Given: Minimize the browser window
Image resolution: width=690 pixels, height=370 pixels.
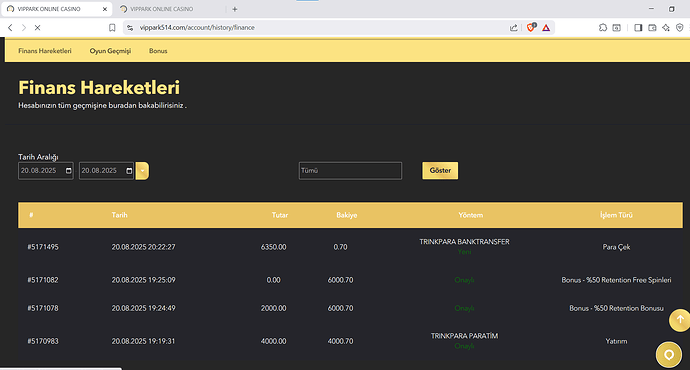Looking at the screenshot, I should [651, 9].
